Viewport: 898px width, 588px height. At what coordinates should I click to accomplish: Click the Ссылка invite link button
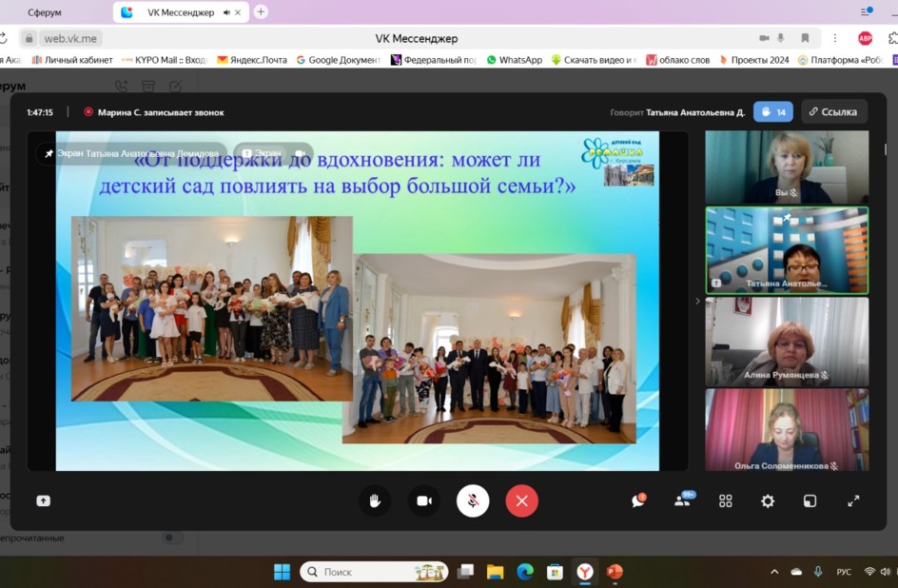[833, 111]
